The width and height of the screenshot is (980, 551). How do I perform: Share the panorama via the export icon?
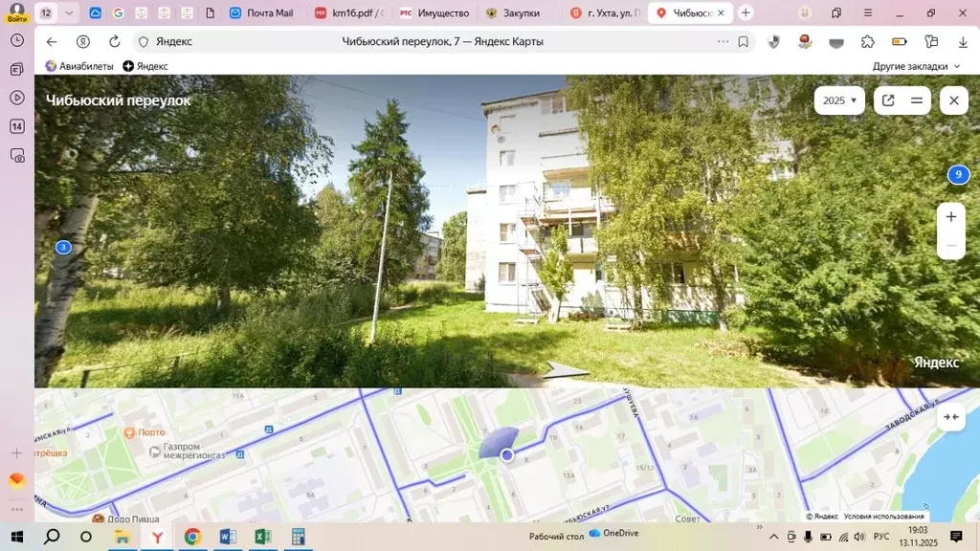(888, 99)
